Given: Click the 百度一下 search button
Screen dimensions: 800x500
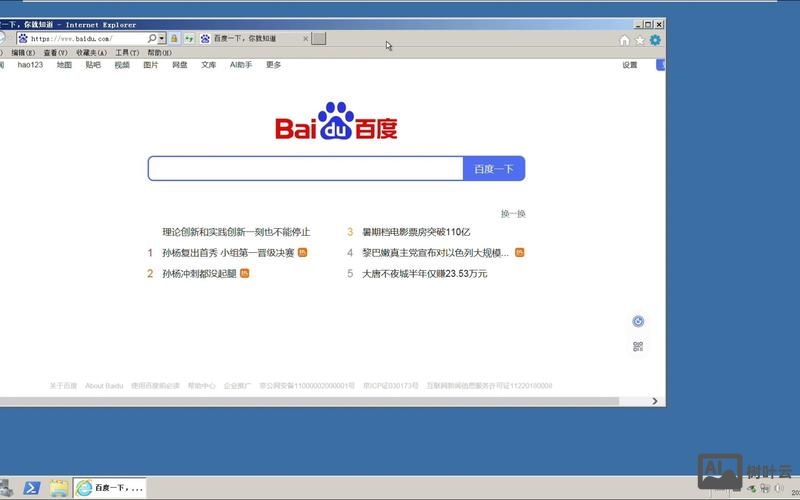Looking at the screenshot, I should tap(494, 168).
